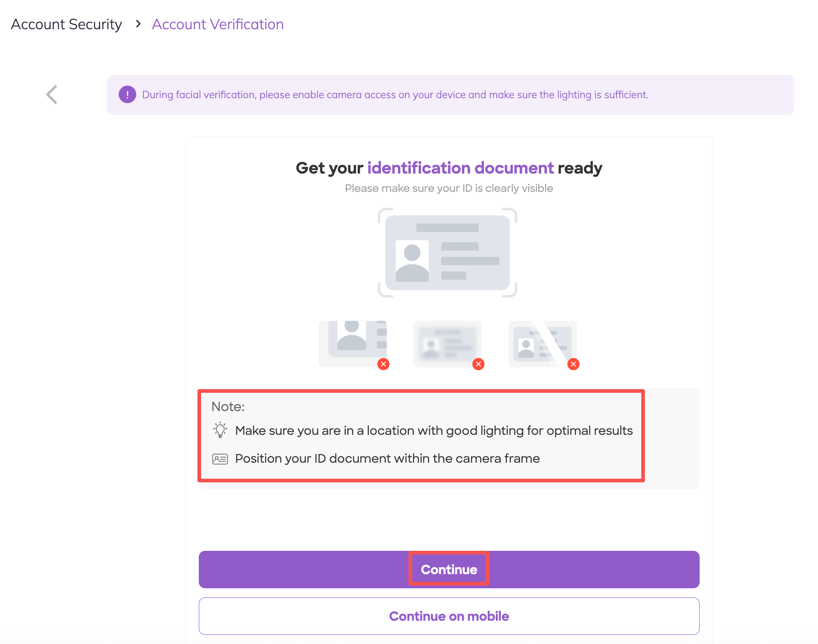Image resolution: width=818 pixels, height=644 pixels.
Task: Click the red X on the cropped ID example
Action: click(x=383, y=364)
